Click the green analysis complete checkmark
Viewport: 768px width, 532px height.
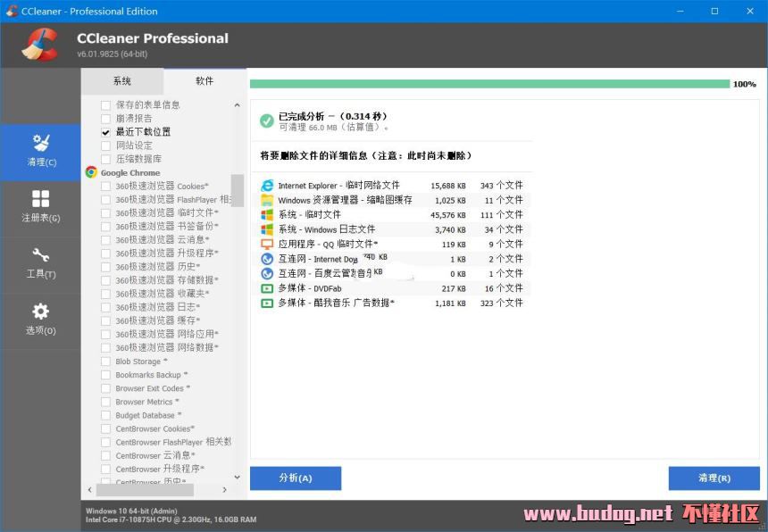pyautogui.click(x=267, y=121)
